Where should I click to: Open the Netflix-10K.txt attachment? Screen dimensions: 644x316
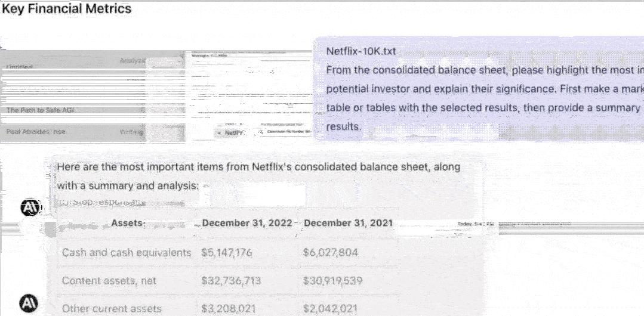coord(361,52)
